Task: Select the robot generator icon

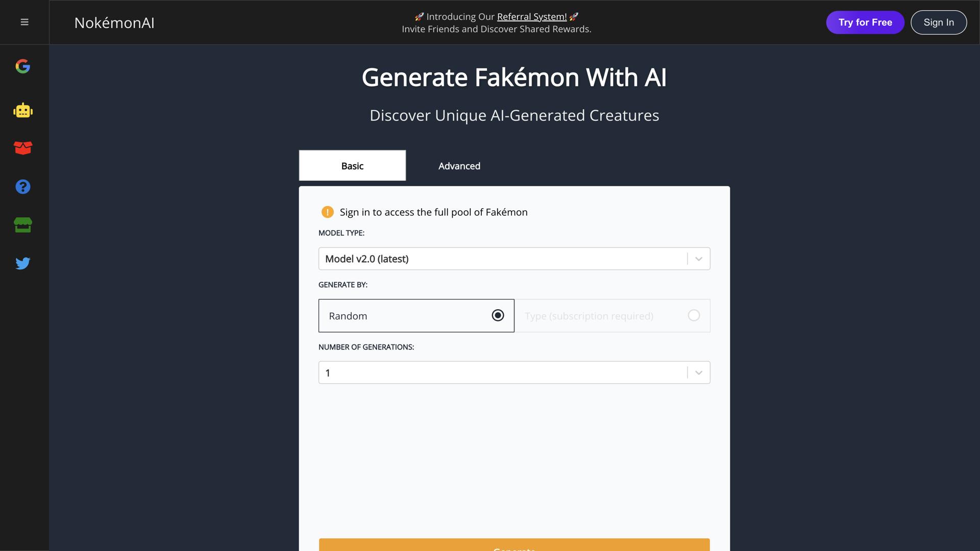Action: (x=23, y=110)
